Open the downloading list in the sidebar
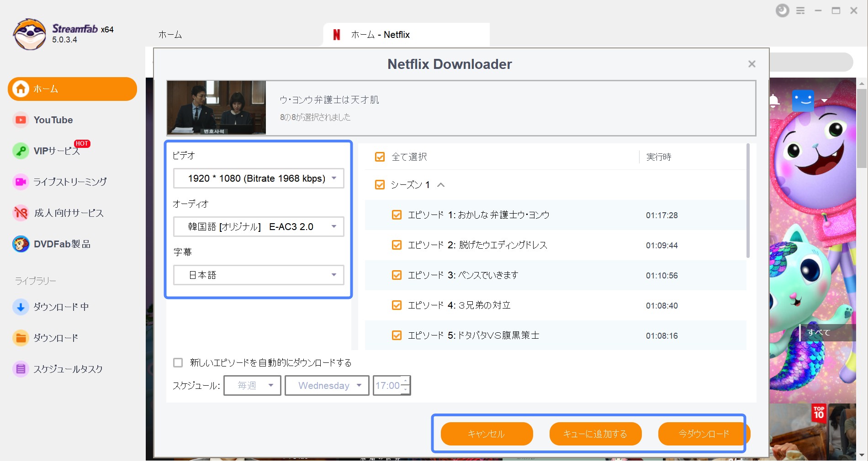 (x=61, y=307)
